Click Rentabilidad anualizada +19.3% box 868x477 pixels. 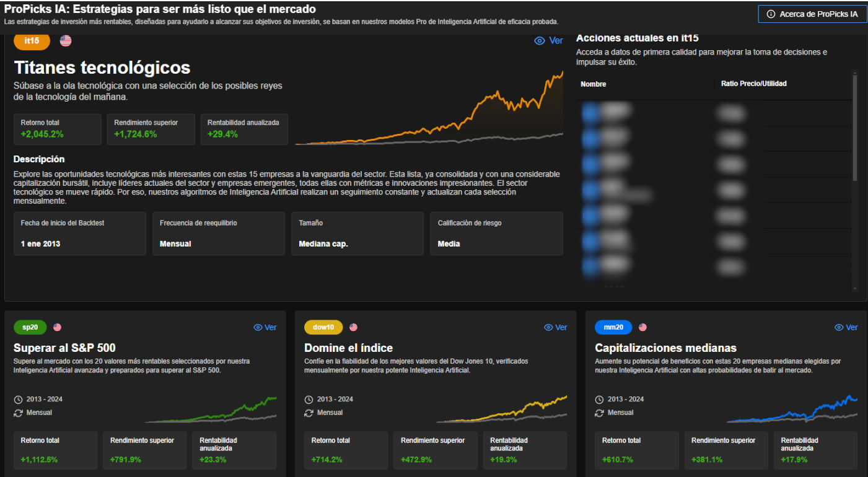(525, 450)
